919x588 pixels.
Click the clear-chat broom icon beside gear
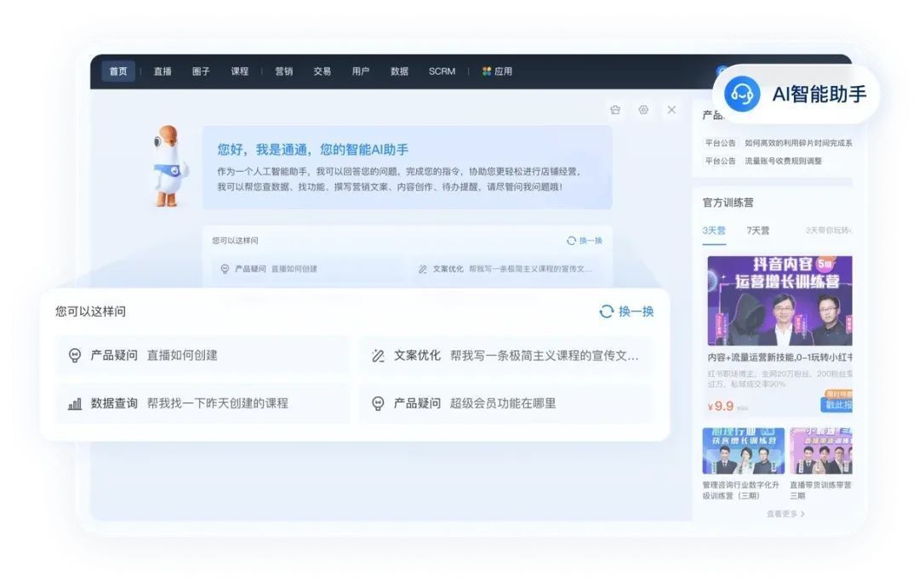click(615, 110)
